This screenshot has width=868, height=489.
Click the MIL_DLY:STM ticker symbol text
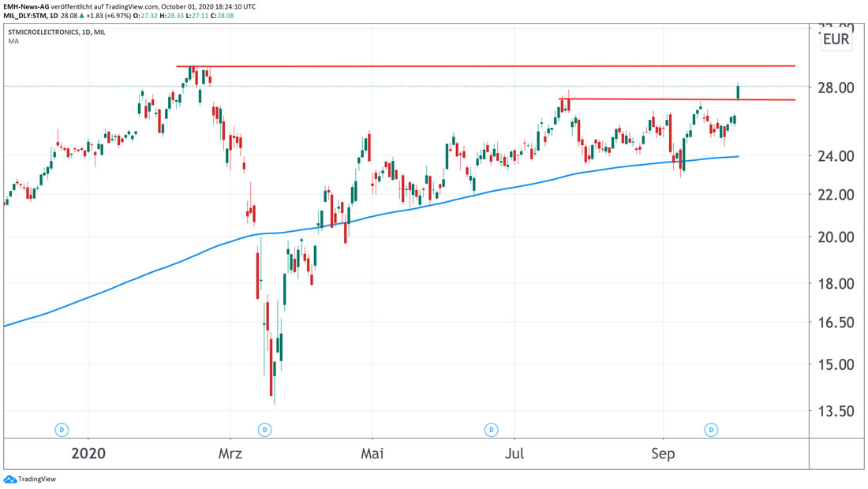[28, 15]
